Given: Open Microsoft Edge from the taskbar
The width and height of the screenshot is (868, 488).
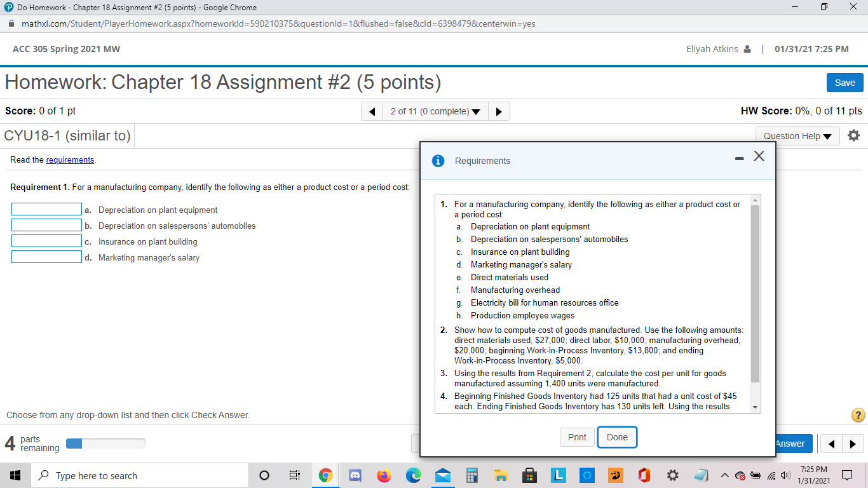Looking at the screenshot, I should point(414,475).
